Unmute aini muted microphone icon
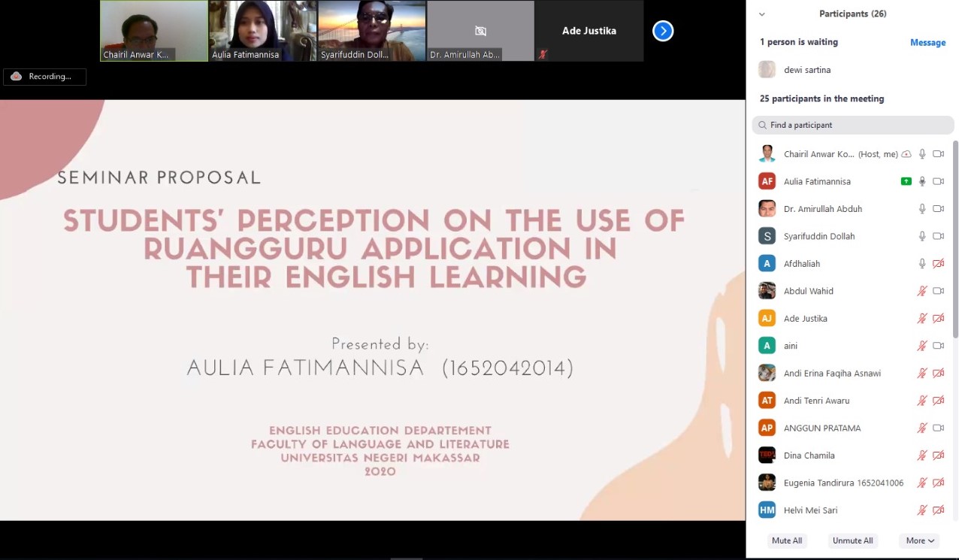The image size is (959, 560). pyautogui.click(x=922, y=346)
